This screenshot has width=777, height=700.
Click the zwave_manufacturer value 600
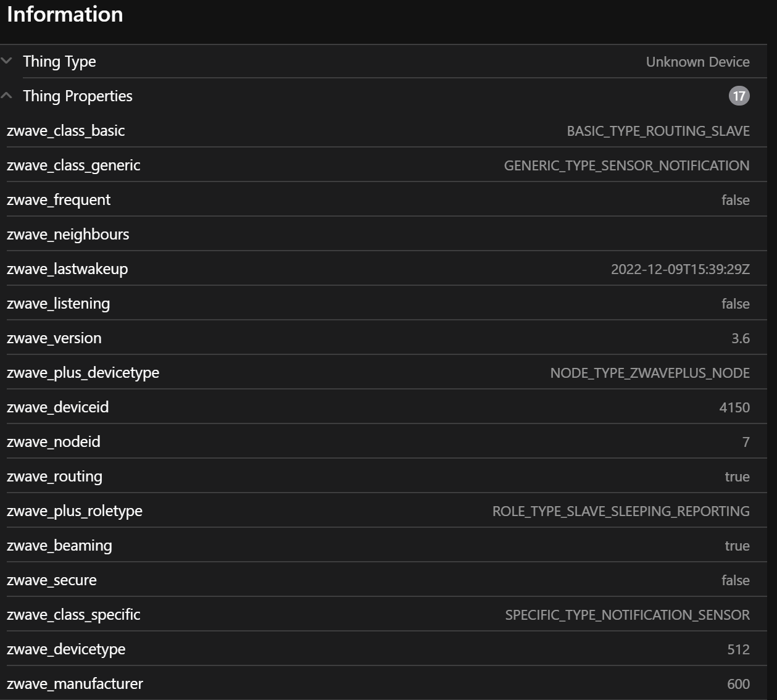(x=738, y=684)
